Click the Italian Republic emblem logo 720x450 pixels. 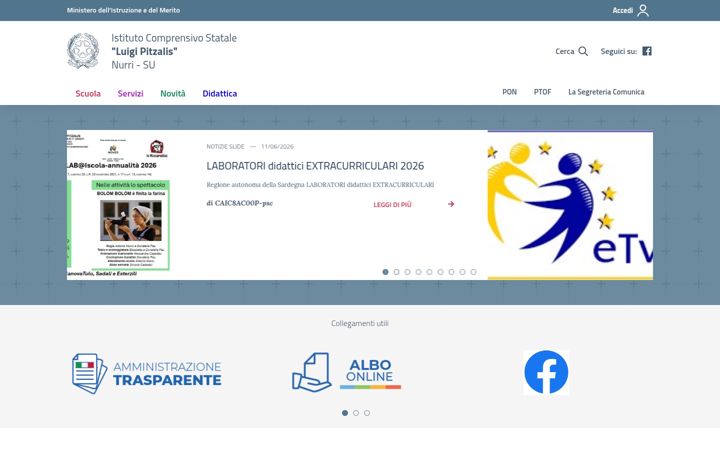tap(83, 51)
